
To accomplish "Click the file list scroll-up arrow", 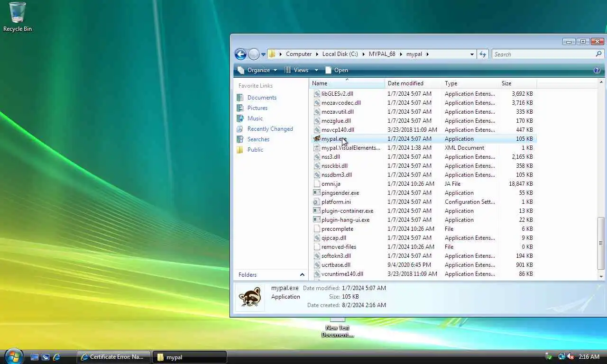I will point(601,82).
